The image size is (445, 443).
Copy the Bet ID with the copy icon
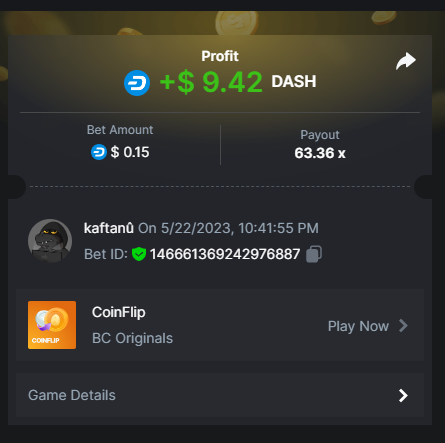point(314,254)
